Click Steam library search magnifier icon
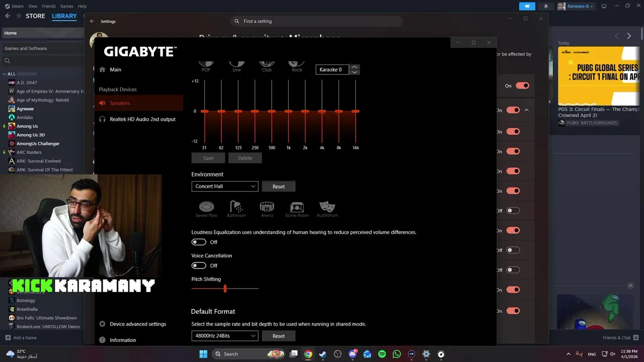Image resolution: width=644 pixels, height=362 pixels. point(8,61)
